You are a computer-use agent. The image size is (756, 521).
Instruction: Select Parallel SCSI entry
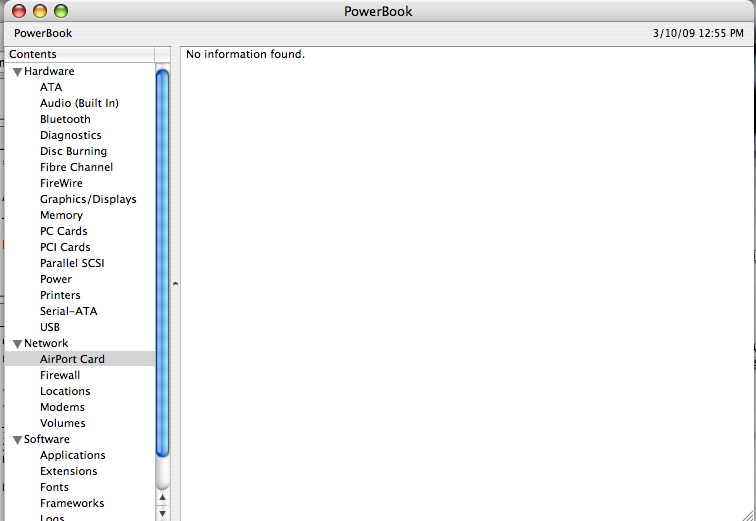coord(72,263)
